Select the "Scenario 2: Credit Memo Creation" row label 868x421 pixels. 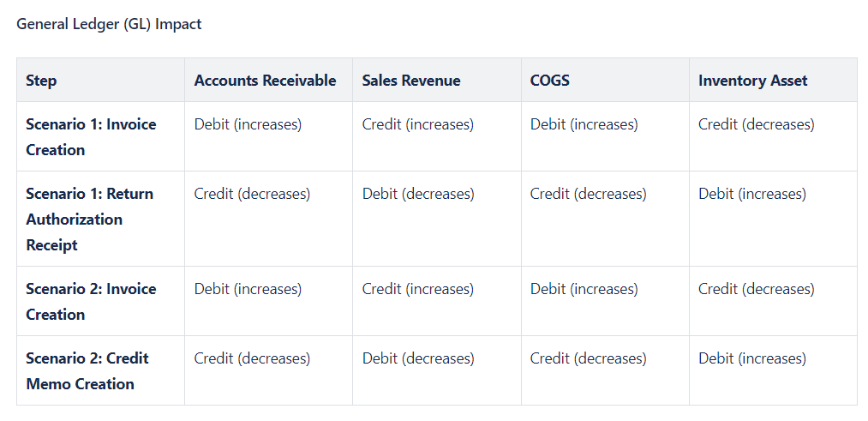click(87, 371)
